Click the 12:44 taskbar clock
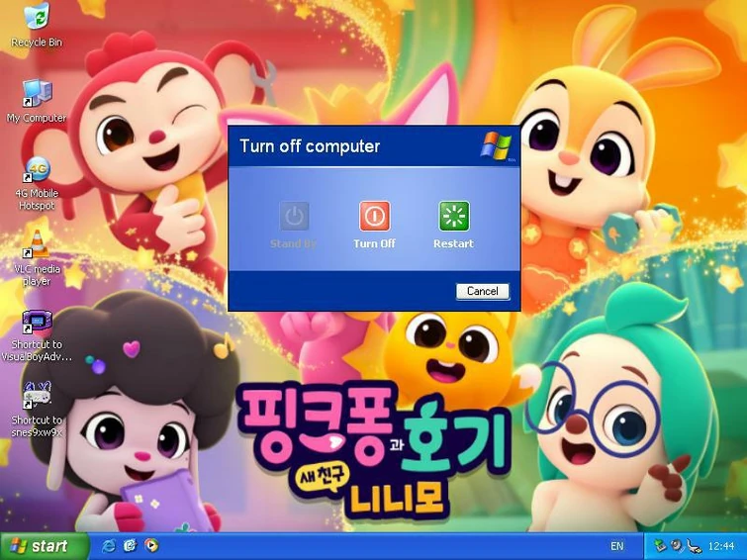Image resolution: width=747 pixels, height=560 pixels. click(x=721, y=546)
